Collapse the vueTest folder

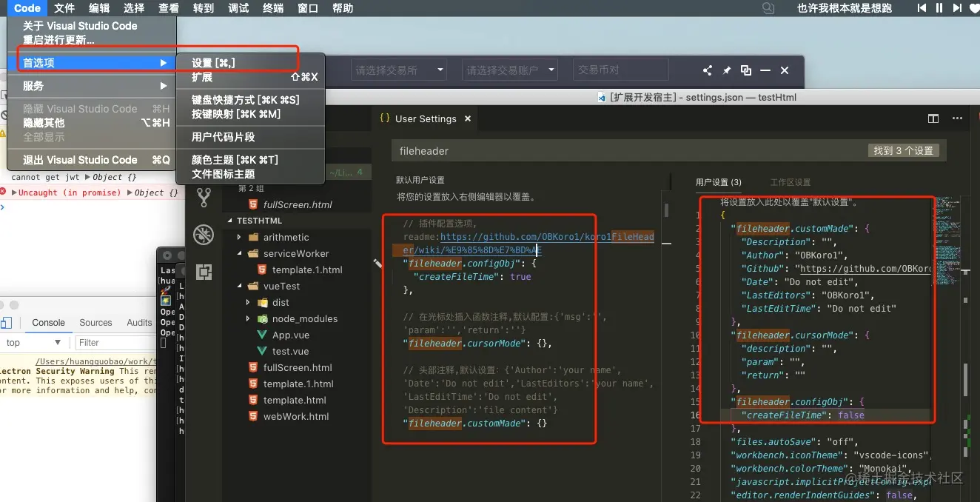[x=239, y=287]
